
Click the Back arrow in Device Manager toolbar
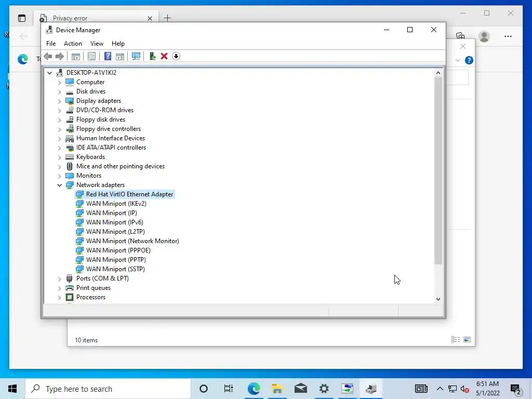(48, 56)
